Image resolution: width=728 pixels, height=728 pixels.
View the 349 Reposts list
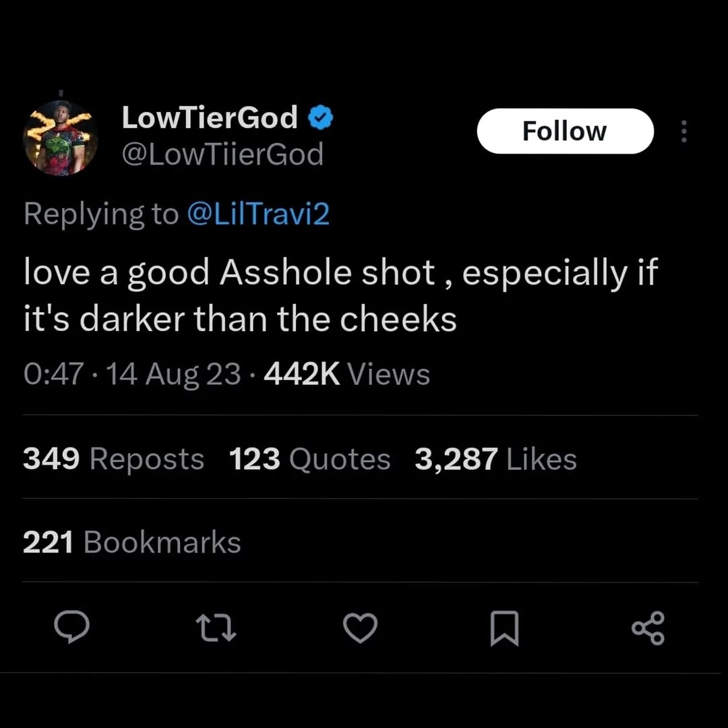114,459
